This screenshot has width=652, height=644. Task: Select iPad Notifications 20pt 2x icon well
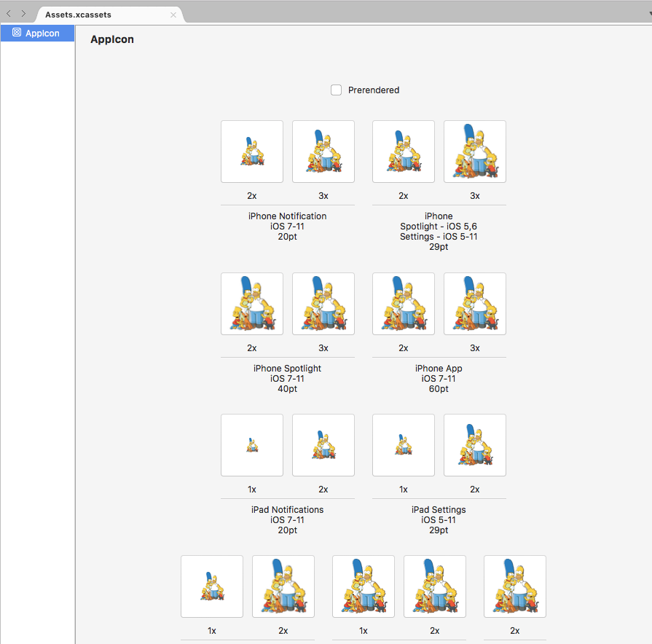(x=323, y=445)
